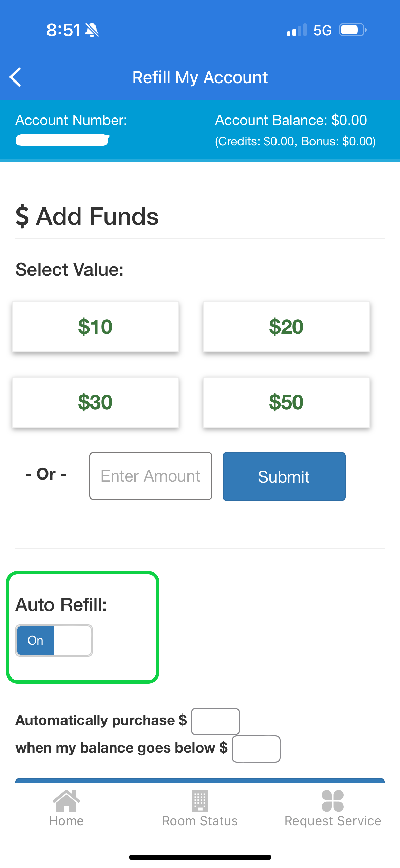Choose the $10 add funds option
The height and width of the screenshot is (868, 400).
coord(95,326)
